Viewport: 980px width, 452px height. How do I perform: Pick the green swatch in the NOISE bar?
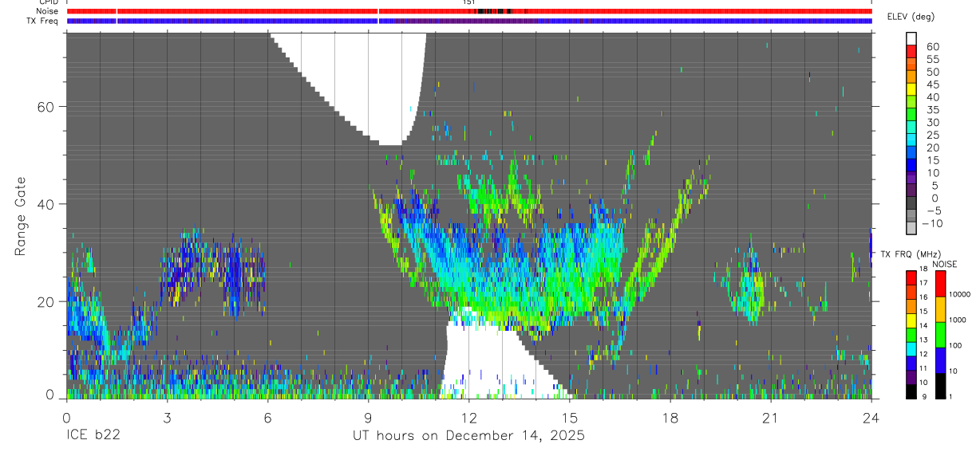tap(940, 335)
